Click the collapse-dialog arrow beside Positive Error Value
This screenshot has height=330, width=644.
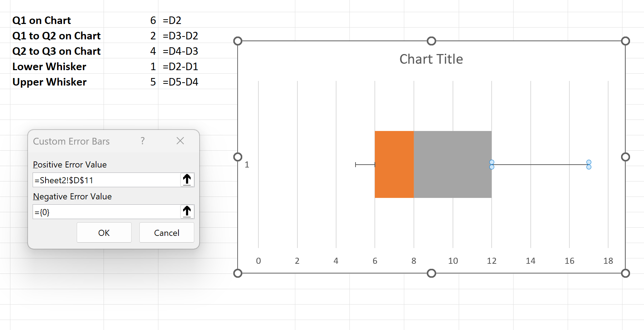(x=187, y=180)
